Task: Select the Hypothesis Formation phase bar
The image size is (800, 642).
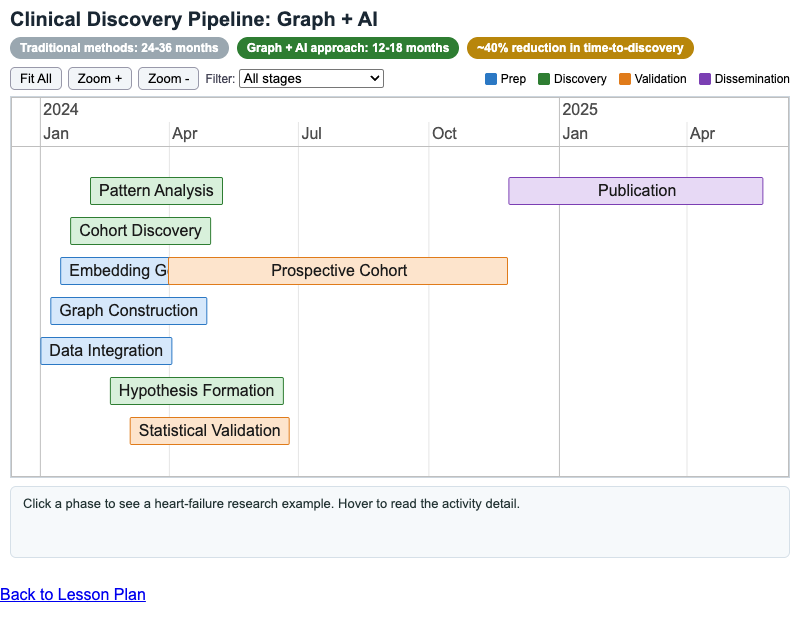Action: coord(196,391)
